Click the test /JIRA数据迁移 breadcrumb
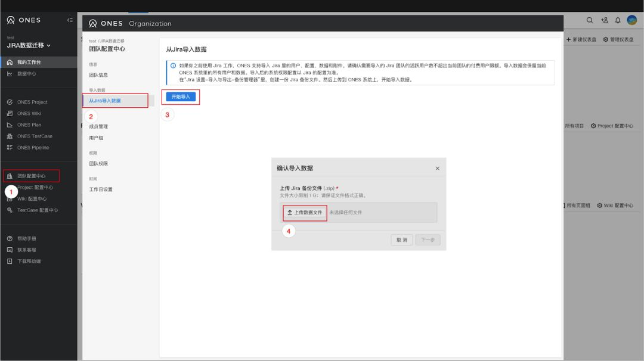The image size is (644, 361). click(107, 41)
